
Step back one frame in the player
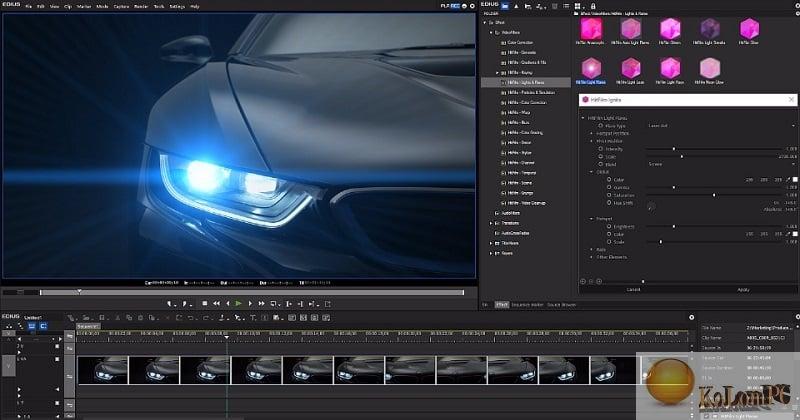pos(228,303)
